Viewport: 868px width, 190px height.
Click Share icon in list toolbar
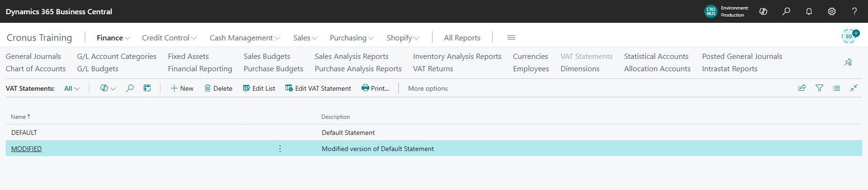tap(802, 88)
